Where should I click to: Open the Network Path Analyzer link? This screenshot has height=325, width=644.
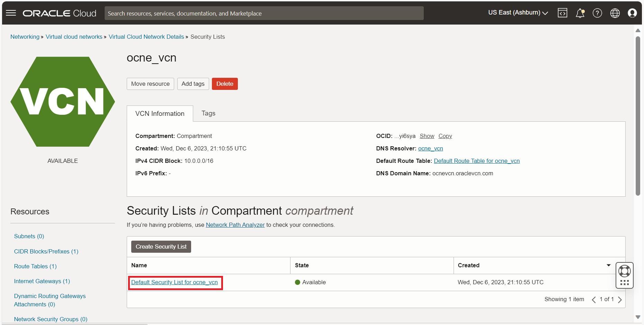click(x=235, y=225)
